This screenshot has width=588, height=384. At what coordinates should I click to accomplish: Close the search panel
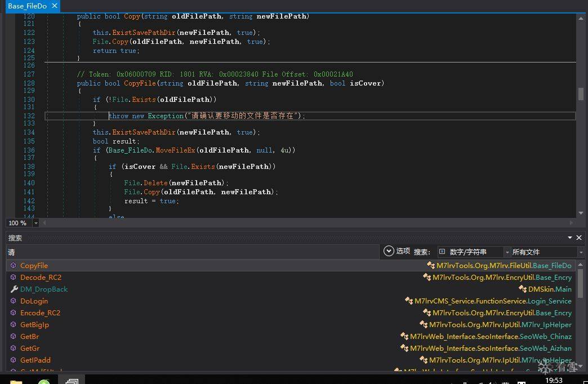click(579, 238)
